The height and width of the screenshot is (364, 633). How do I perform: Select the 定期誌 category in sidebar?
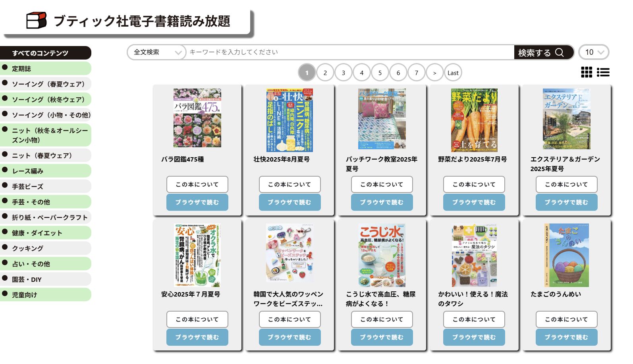(46, 68)
